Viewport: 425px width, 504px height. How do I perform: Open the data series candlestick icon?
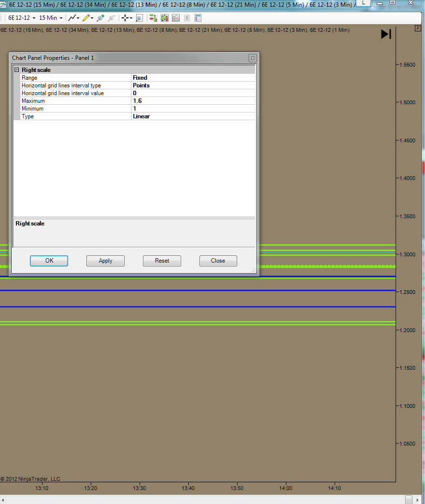(165, 18)
